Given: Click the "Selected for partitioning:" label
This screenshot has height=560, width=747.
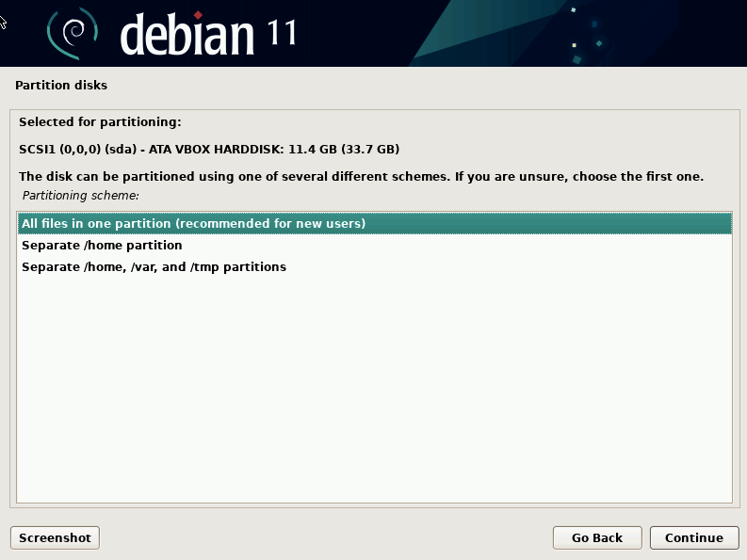Looking at the screenshot, I should click(x=100, y=122).
